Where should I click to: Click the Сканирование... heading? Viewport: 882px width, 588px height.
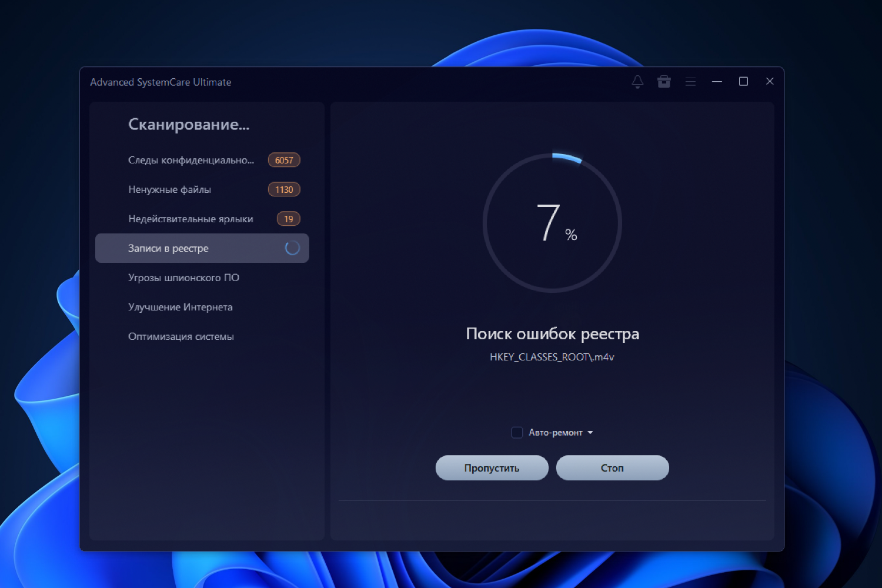click(x=189, y=125)
